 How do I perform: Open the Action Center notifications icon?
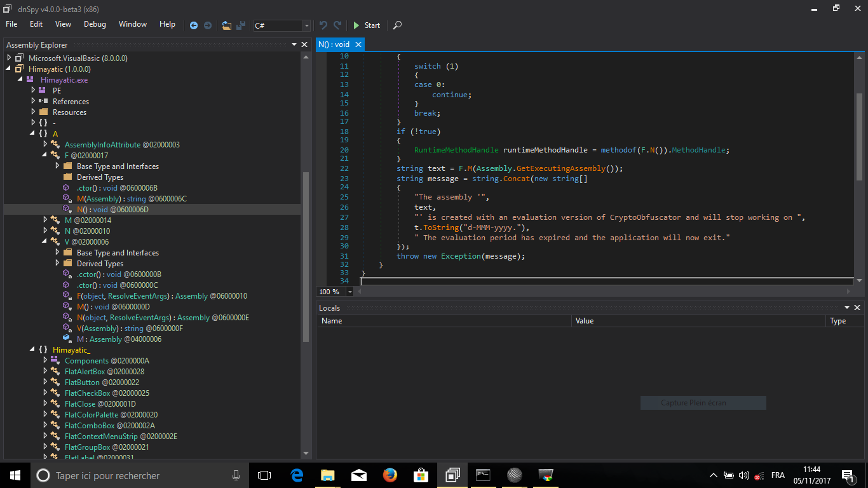pyautogui.click(x=848, y=475)
